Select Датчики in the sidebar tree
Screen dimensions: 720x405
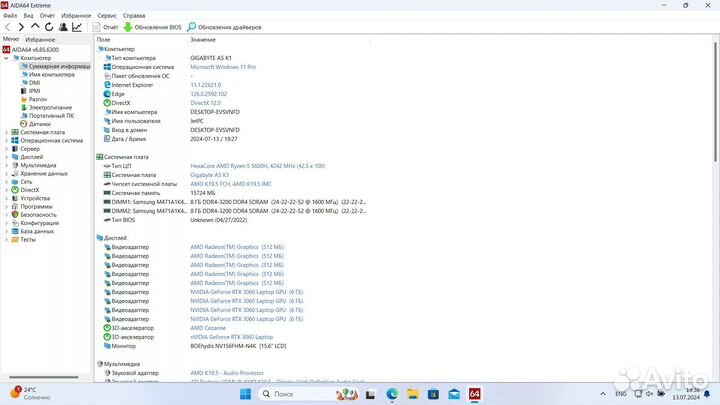pos(40,123)
